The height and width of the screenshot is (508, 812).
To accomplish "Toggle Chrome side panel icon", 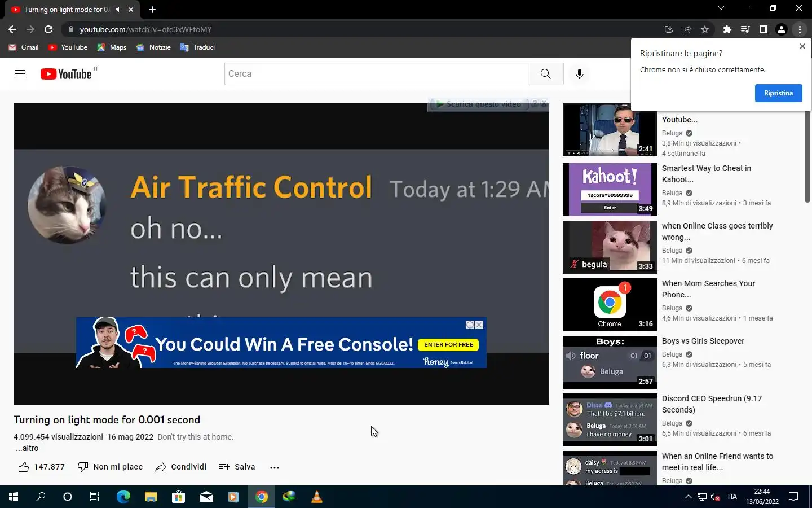I will [763, 29].
